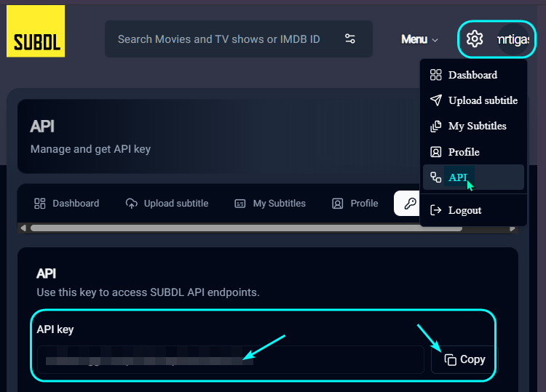Click left arrow of tab scrollbar
This screenshot has width=546, height=392.
point(23,228)
